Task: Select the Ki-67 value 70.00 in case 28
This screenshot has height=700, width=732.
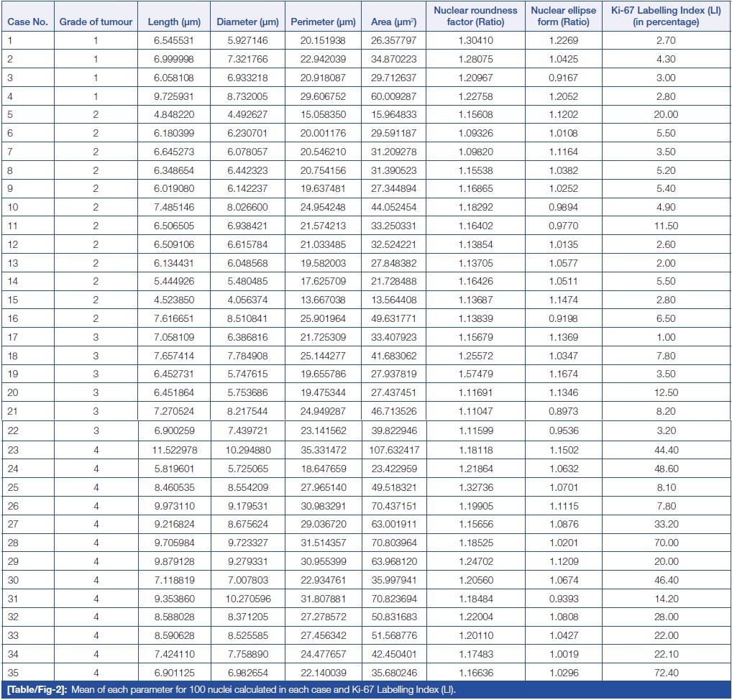Action: click(x=666, y=543)
